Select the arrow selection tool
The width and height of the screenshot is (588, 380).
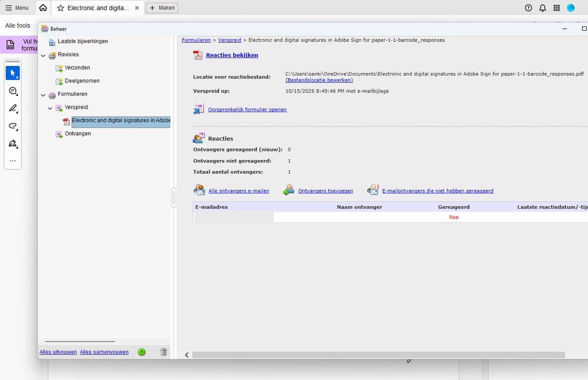tap(13, 73)
